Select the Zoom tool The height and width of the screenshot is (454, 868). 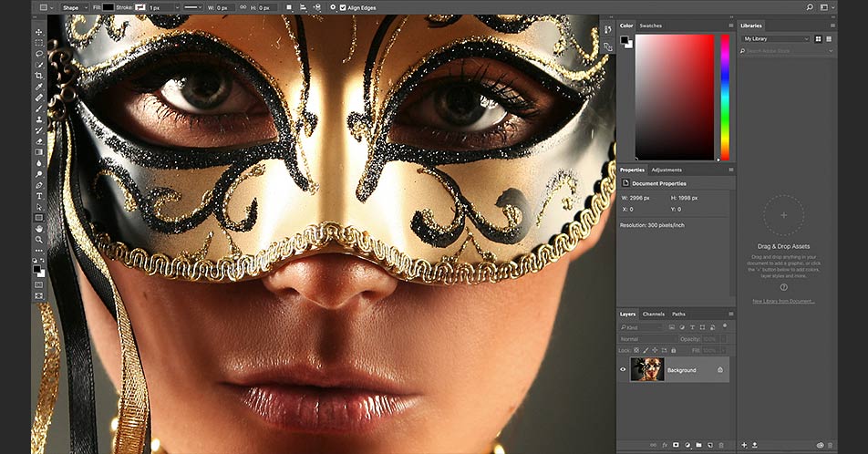coord(38,239)
